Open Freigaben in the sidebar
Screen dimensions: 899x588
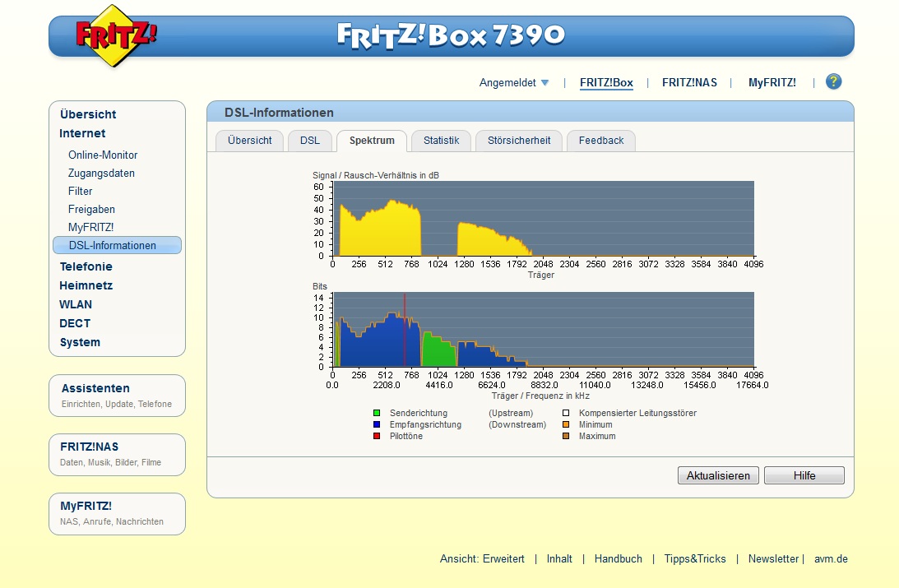91,209
